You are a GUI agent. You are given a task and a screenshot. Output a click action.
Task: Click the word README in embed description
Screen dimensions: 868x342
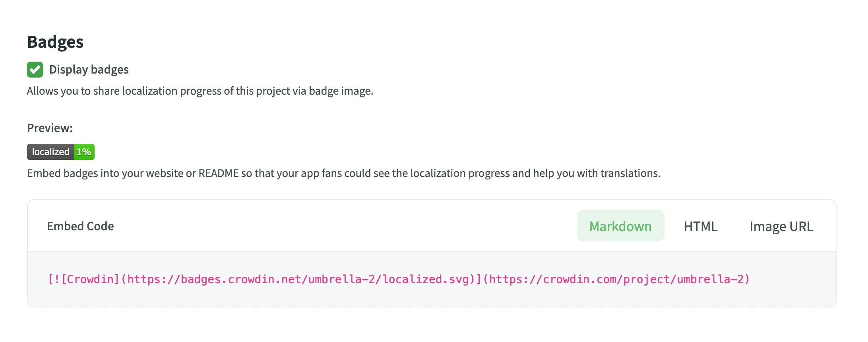pos(219,173)
